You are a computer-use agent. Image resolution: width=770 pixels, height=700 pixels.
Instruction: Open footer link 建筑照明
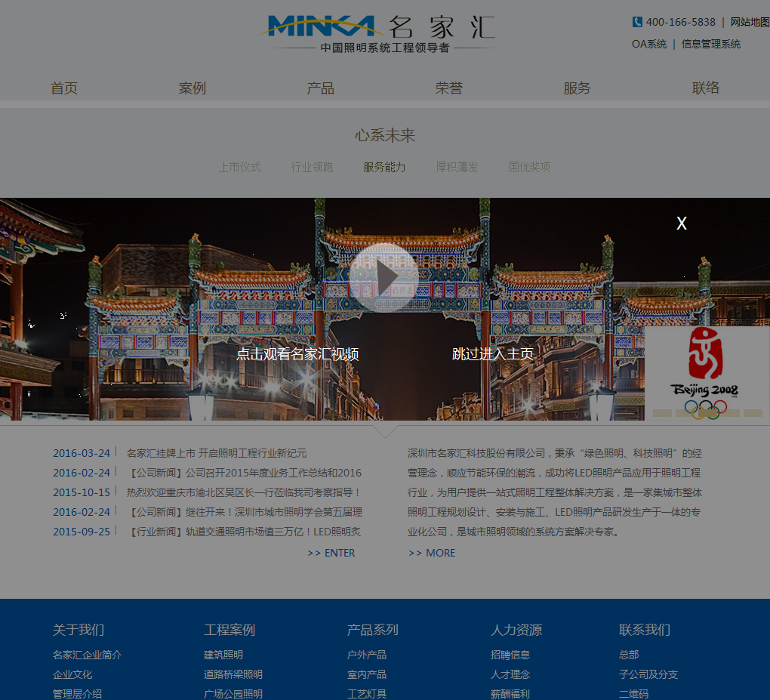(x=223, y=655)
